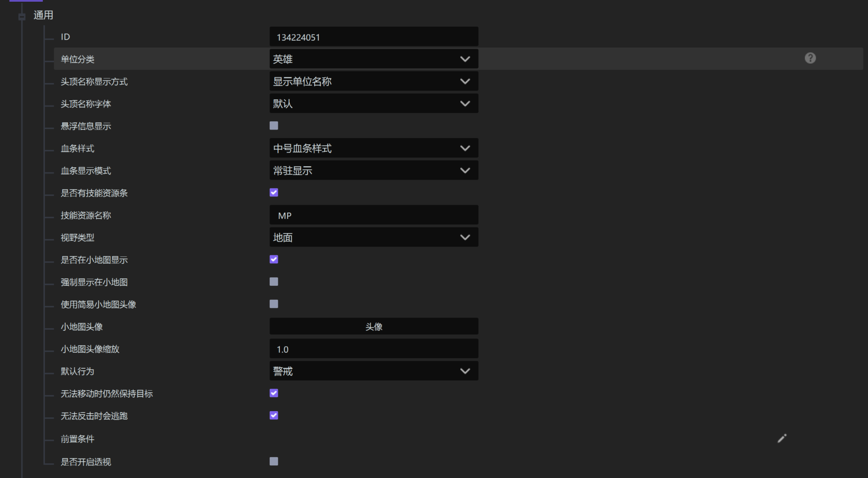Image resolution: width=868 pixels, height=478 pixels.
Task: Click the 是否开启透视 label
Action: (x=86, y=462)
